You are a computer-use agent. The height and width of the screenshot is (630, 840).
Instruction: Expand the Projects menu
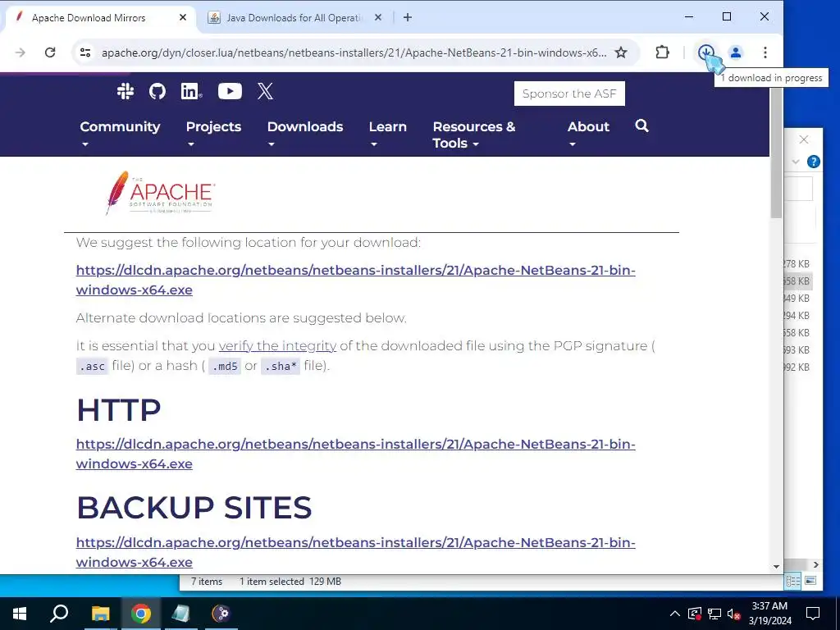[213, 133]
